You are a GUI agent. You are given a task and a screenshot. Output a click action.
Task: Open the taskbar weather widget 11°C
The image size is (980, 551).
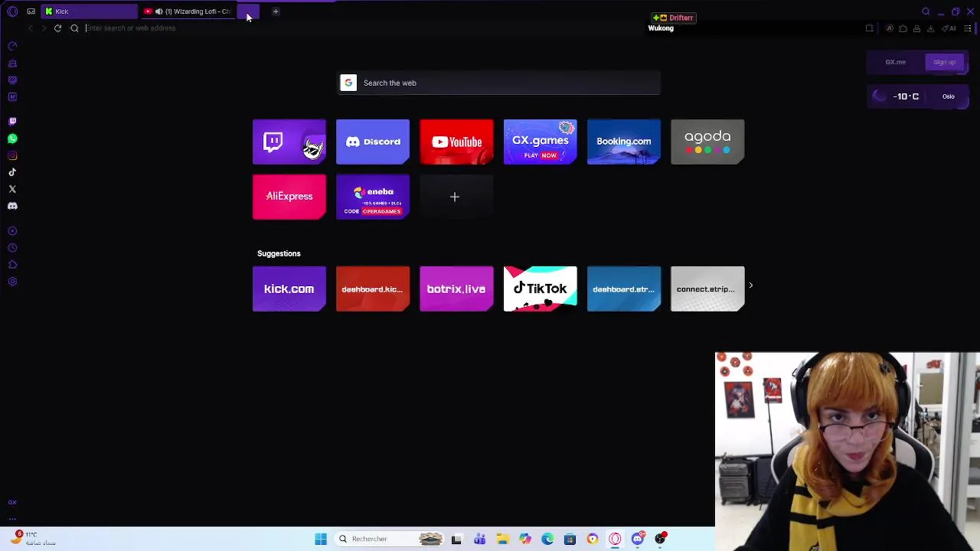[x=34, y=539]
